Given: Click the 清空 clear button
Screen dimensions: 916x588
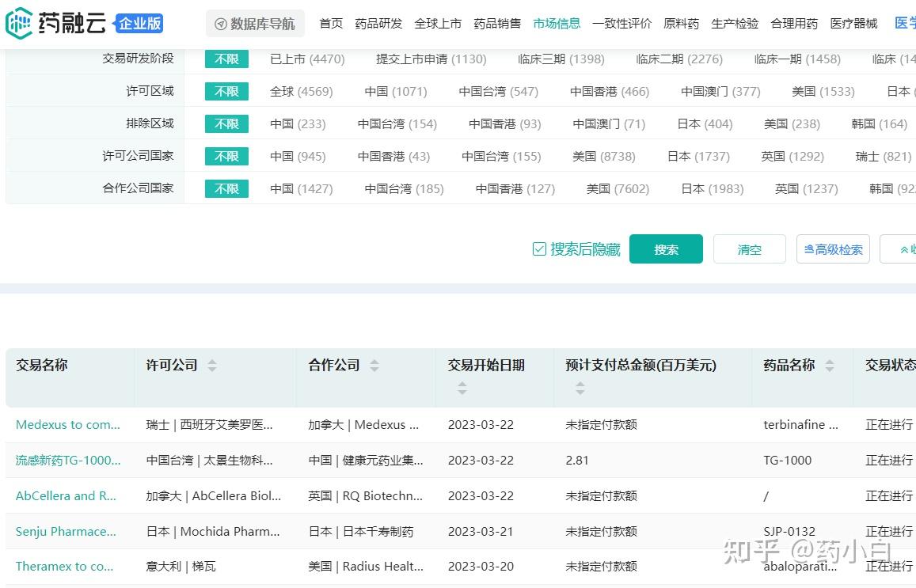Looking at the screenshot, I should (x=749, y=248).
